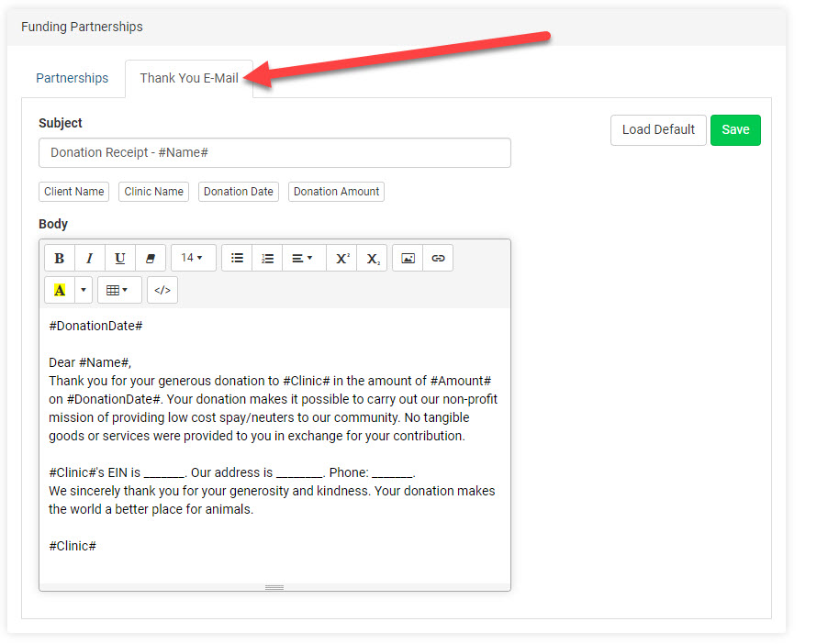Toggle italic text formatting

point(90,259)
